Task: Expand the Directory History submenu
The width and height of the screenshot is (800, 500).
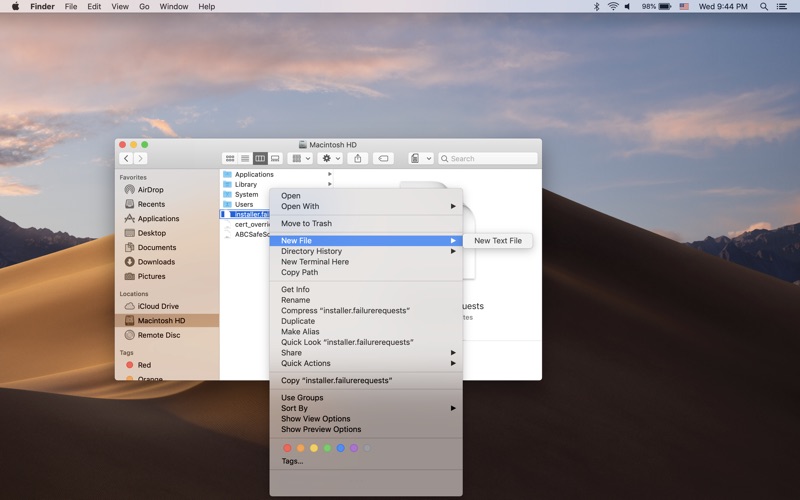Action: point(366,251)
